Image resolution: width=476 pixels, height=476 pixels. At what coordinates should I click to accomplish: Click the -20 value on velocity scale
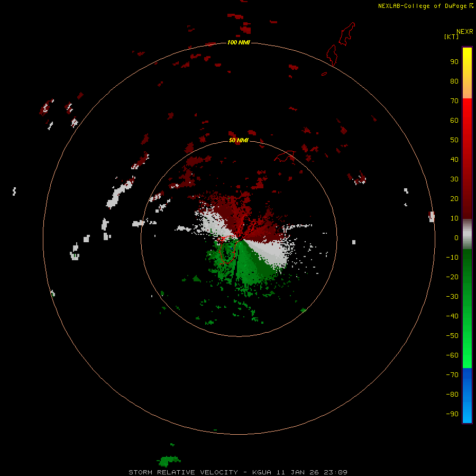coord(452,277)
